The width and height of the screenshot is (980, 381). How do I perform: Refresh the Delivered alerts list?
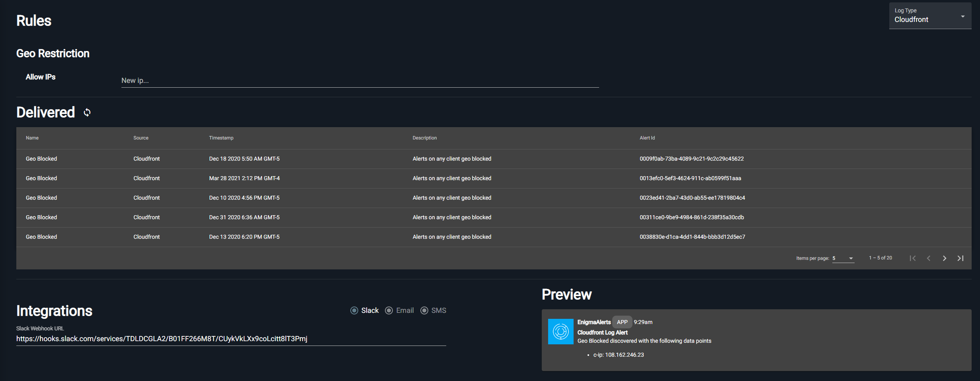pos(87,112)
